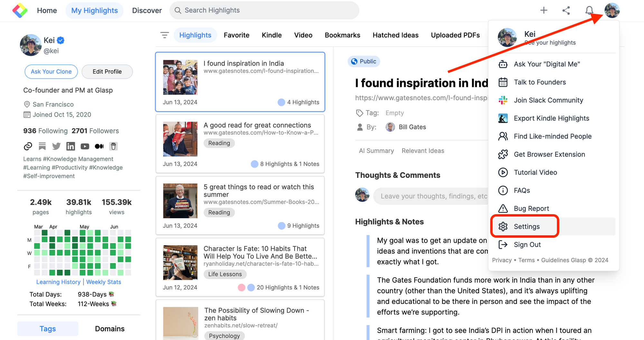644x340 pixels.
Task: Click the Life Lessons tag on the card
Action: click(225, 274)
